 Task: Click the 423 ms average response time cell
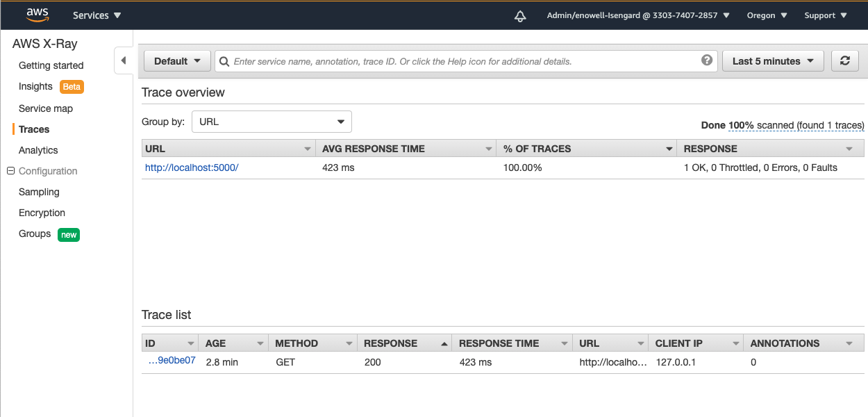tap(338, 167)
